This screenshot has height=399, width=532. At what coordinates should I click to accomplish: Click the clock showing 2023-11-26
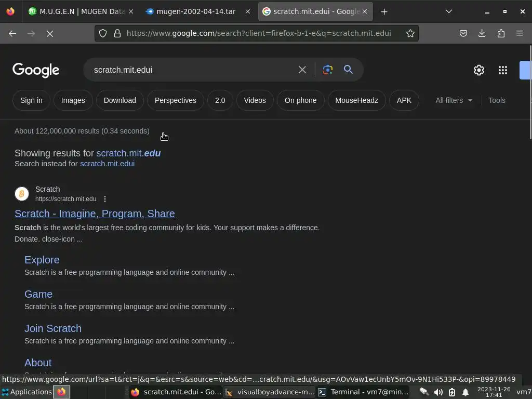pos(494,392)
